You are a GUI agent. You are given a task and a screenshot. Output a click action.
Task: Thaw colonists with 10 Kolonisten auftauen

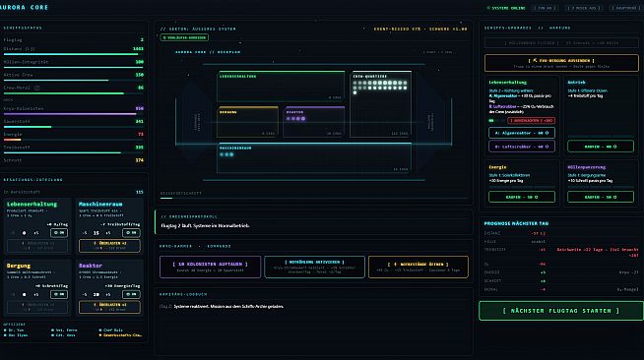[x=211, y=267]
